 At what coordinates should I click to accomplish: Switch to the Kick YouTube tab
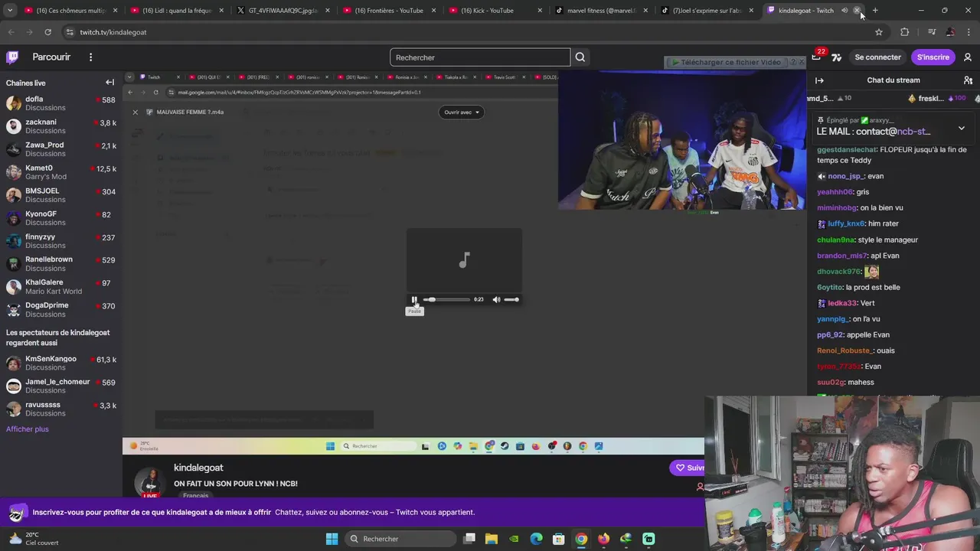(494, 11)
